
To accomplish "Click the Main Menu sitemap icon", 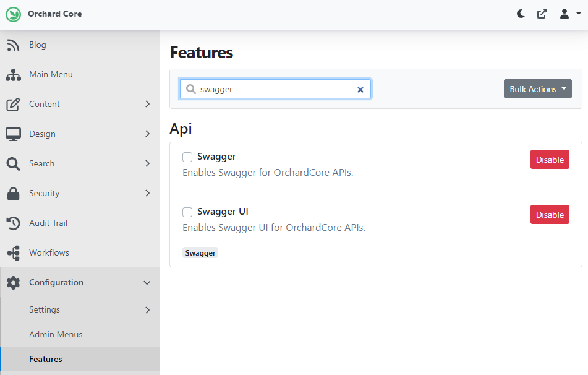I will coord(13,75).
